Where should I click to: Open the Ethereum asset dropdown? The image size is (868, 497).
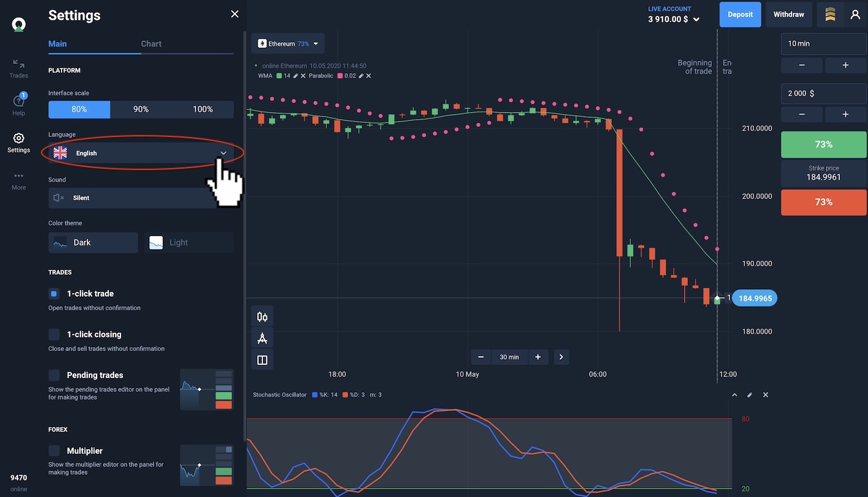288,44
